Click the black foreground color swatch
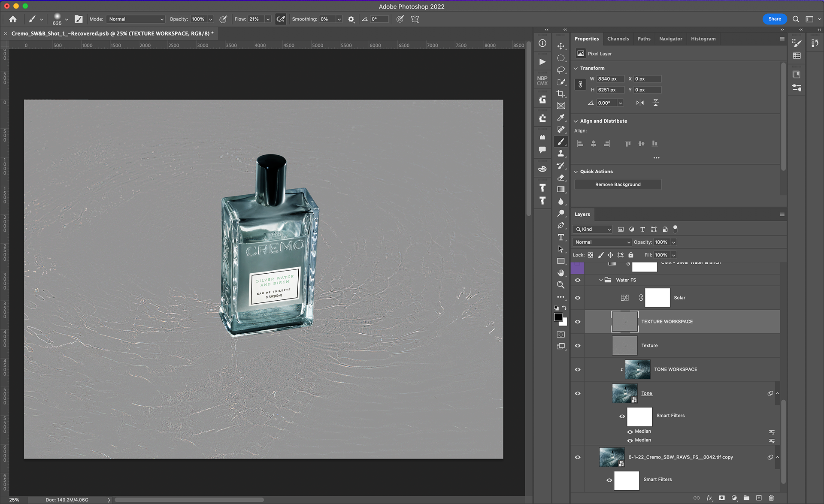Viewport: 824px width, 504px height. pyautogui.click(x=557, y=317)
